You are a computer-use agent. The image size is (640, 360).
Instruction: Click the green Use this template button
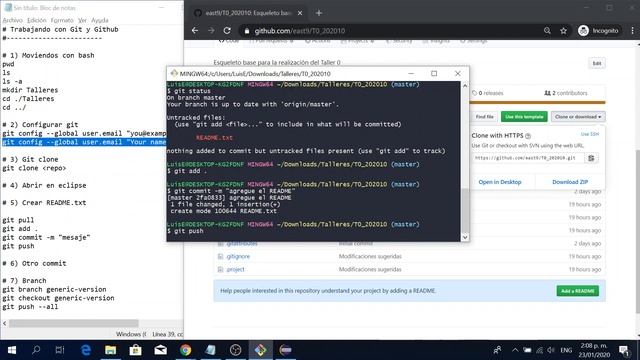pyautogui.click(x=524, y=117)
